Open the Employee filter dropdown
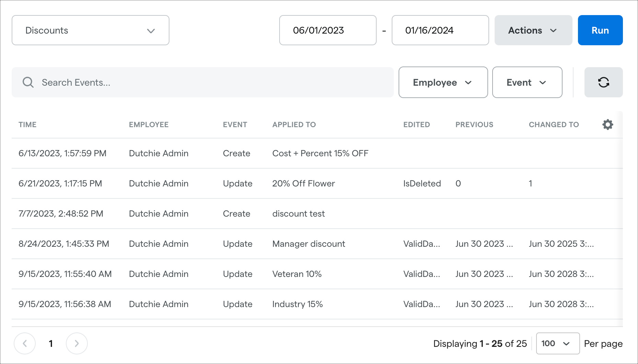This screenshot has width=638, height=364. pos(443,82)
